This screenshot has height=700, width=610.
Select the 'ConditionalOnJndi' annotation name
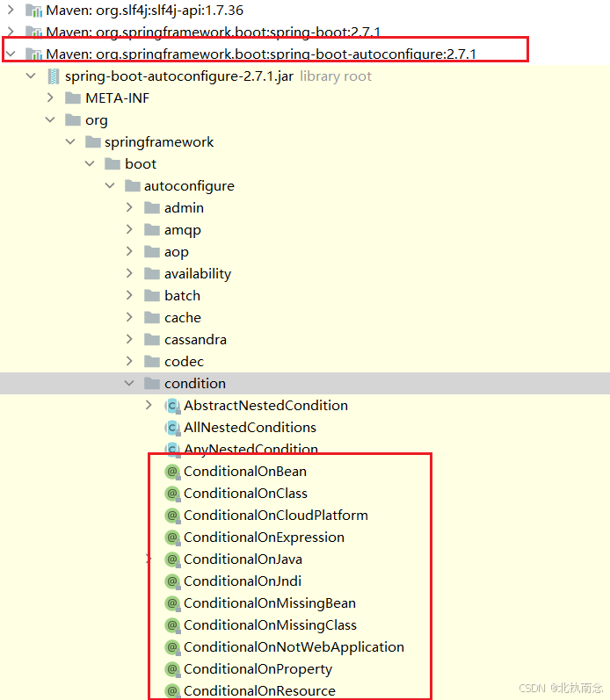point(243,581)
